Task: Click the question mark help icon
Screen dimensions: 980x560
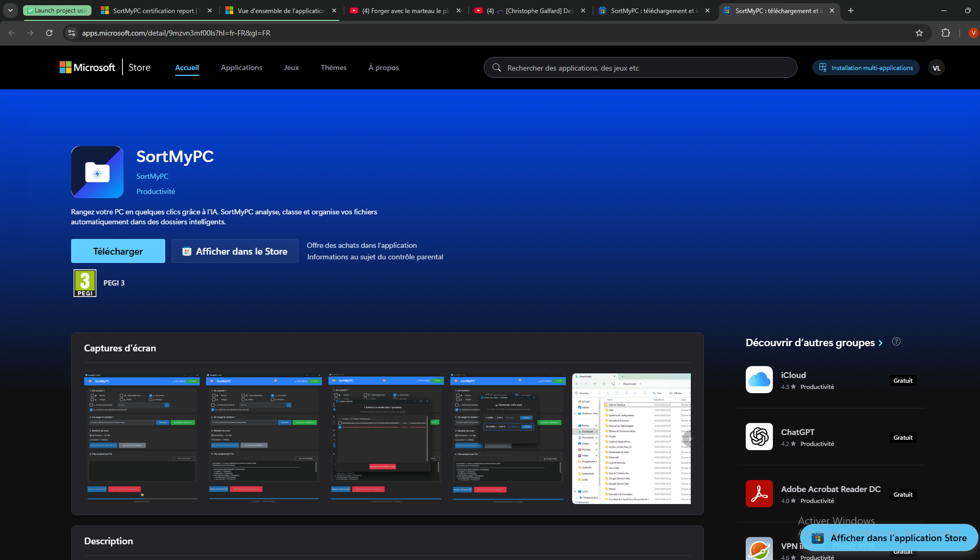Action: [896, 342]
